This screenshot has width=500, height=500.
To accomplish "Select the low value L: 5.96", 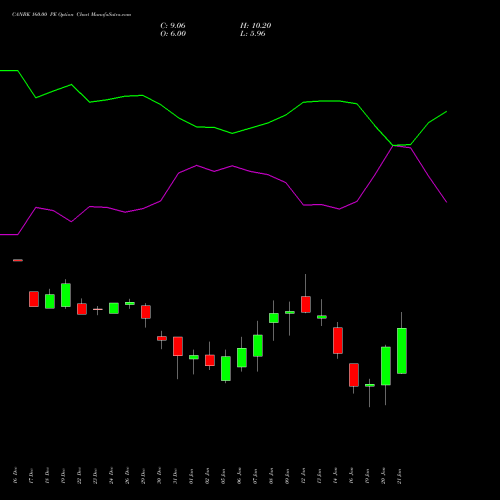I will (x=253, y=34).
